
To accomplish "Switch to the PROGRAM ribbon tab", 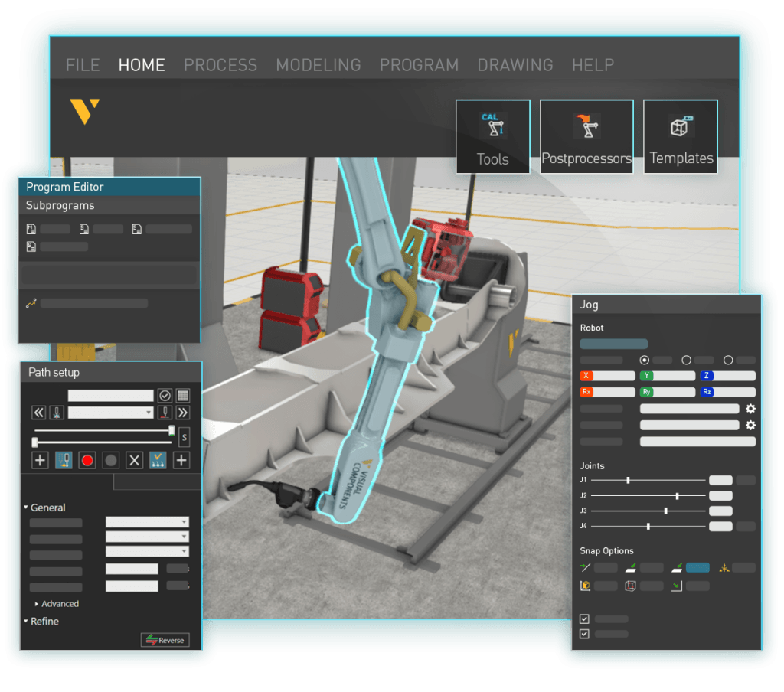I will click(419, 65).
